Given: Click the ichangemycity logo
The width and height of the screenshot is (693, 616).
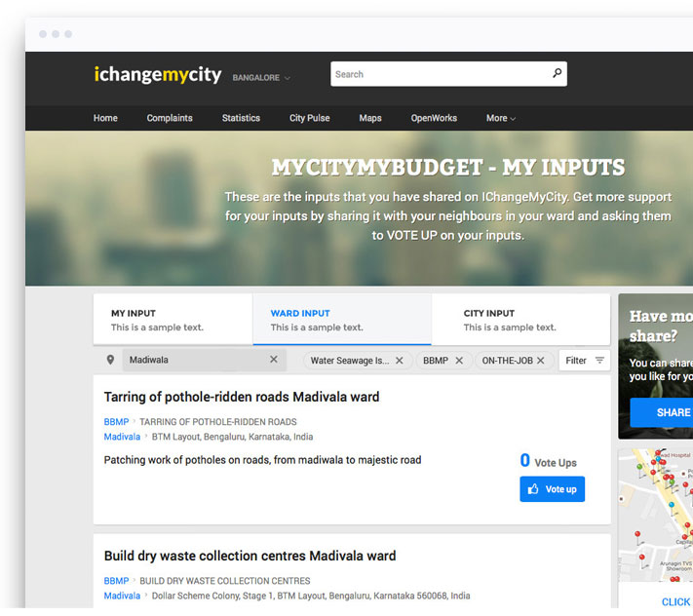Looking at the screenshot, I should click(x=157, y=75).
